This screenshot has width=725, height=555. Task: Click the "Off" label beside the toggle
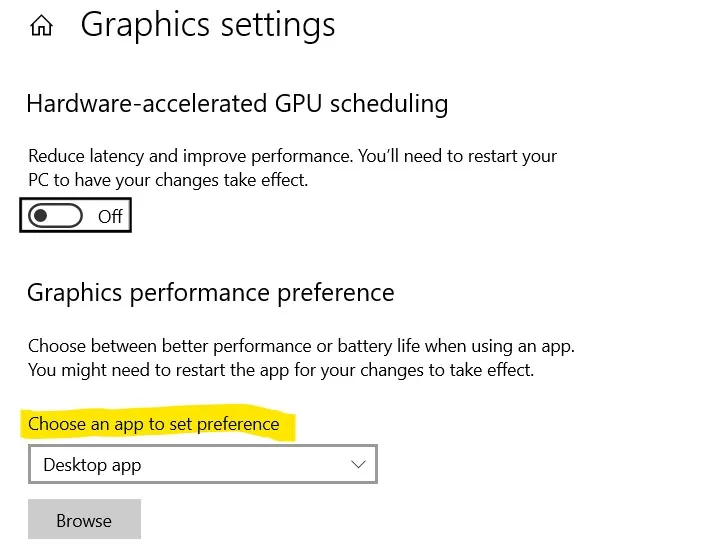coord(110,216)
